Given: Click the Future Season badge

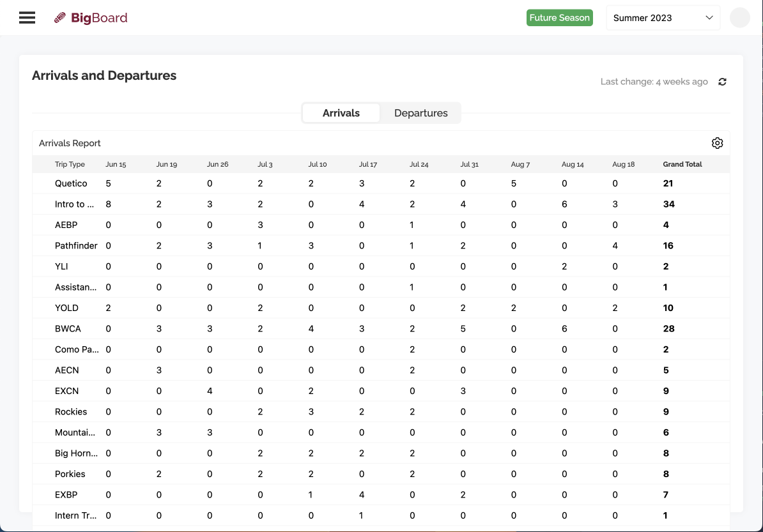Looking at the screenshot, I should [x=559, y=17].
